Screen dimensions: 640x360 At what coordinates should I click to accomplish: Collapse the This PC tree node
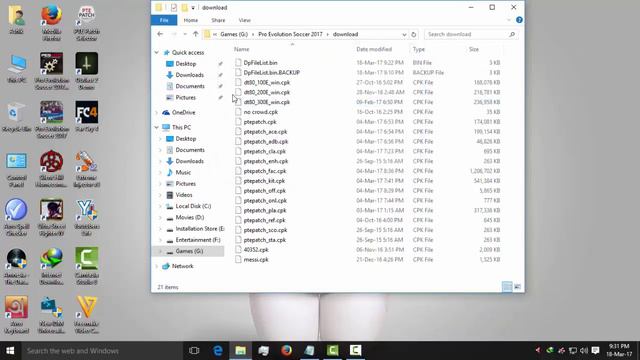[x=157, y=127]
